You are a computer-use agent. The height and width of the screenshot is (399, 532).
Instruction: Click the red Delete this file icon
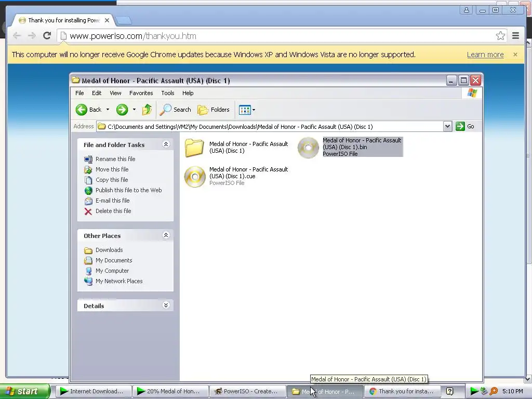tap(88, 211)
